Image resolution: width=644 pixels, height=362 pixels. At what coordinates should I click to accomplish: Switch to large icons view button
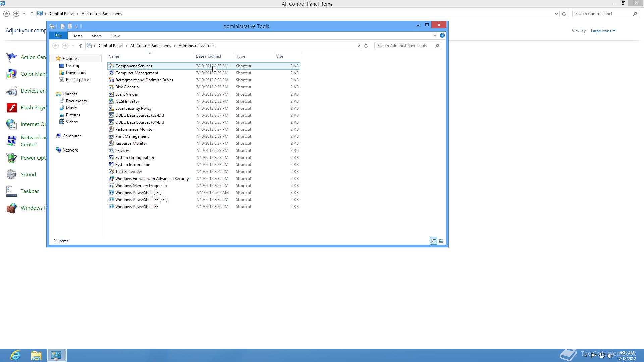pos(441,241)
